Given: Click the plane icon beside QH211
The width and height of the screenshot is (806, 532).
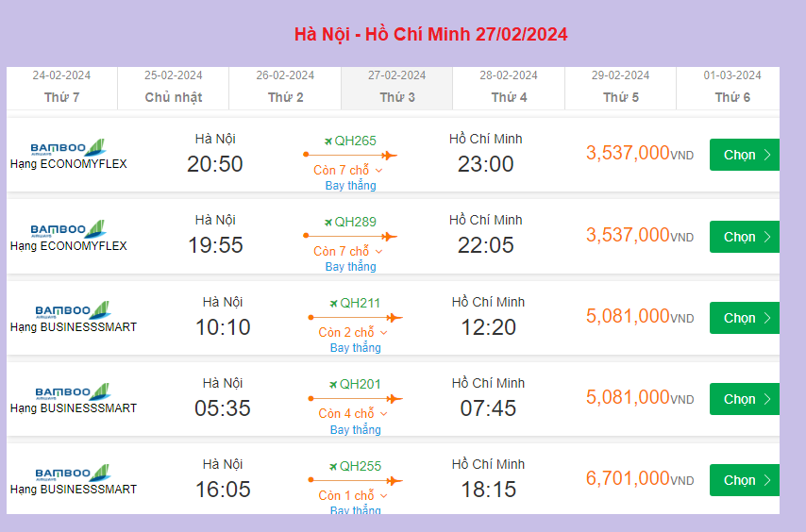Looking at the screenshot, I should tap(333, 304).
